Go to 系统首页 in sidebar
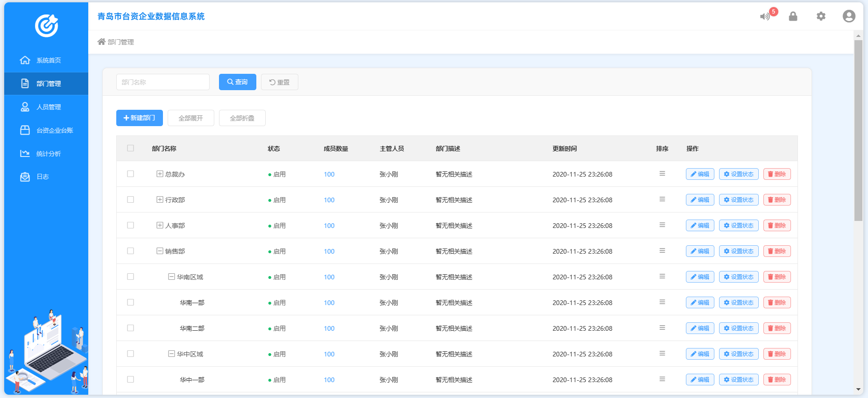This screenshot has width=868, height=398. tap(46, 60)
